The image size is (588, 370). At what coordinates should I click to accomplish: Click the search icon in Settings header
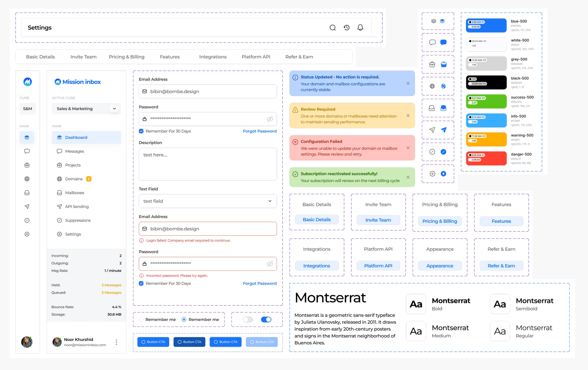pos(333,28)
